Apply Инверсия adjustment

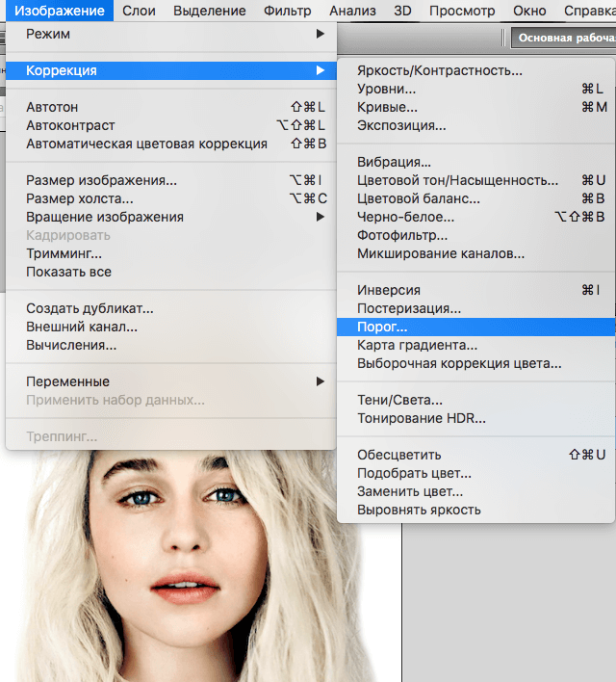(x=476, y=290)
